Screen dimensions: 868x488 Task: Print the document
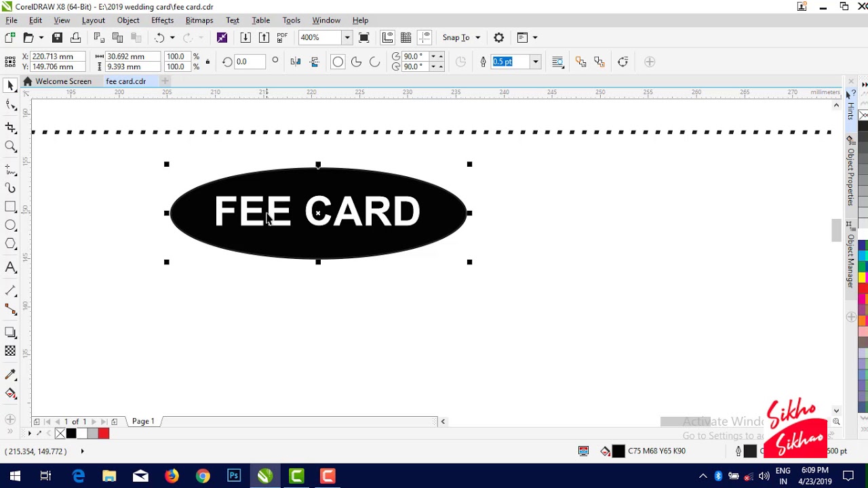75,38
